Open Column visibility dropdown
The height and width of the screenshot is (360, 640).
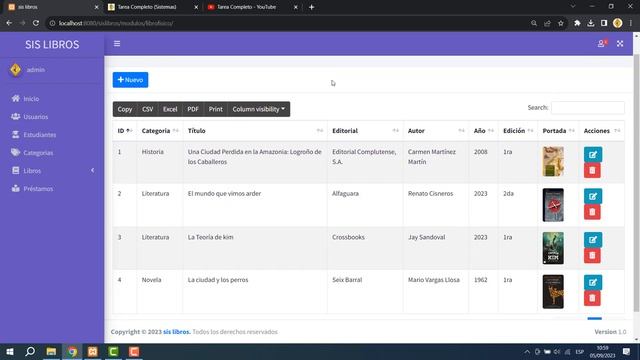259,109
